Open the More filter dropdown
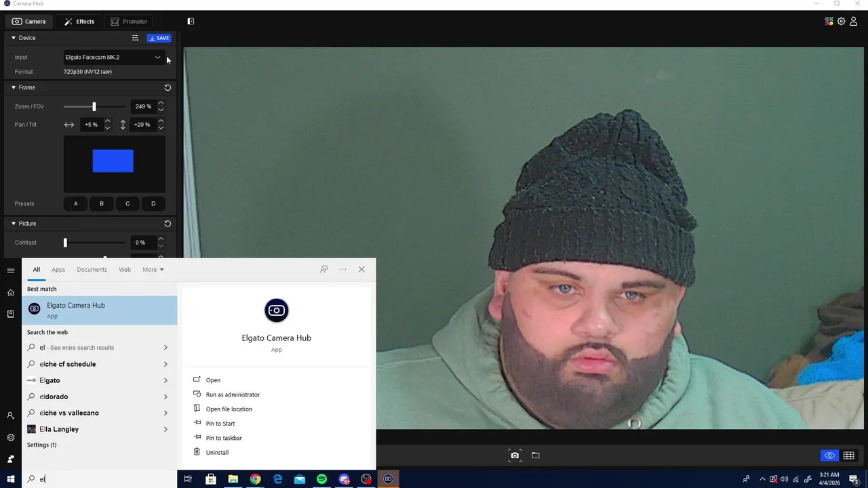The width and height of the screenshot is (868, 488). coord(153,270)
